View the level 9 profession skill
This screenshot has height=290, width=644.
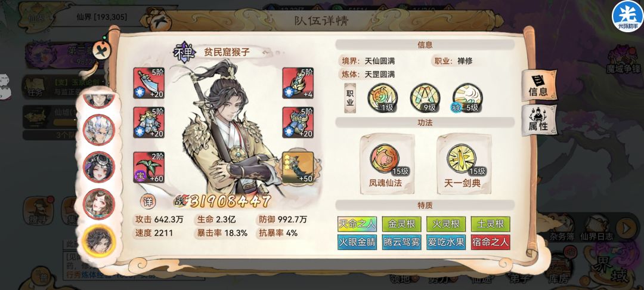(x=425, y=98)
